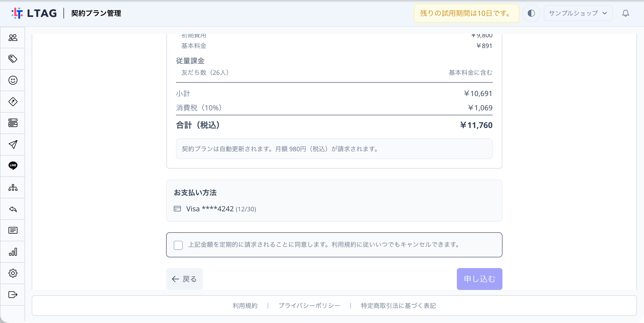Image resolution: width=644 pixels, height=323 pixels.
Task: Open the settings gear sidebar icon
Action: tap(13, 273)
